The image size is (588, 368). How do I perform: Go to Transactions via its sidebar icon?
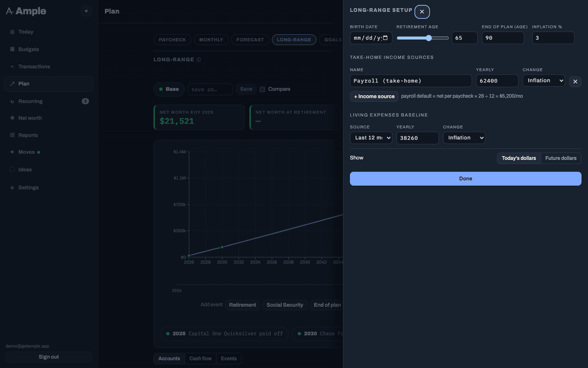coord(12,67)
